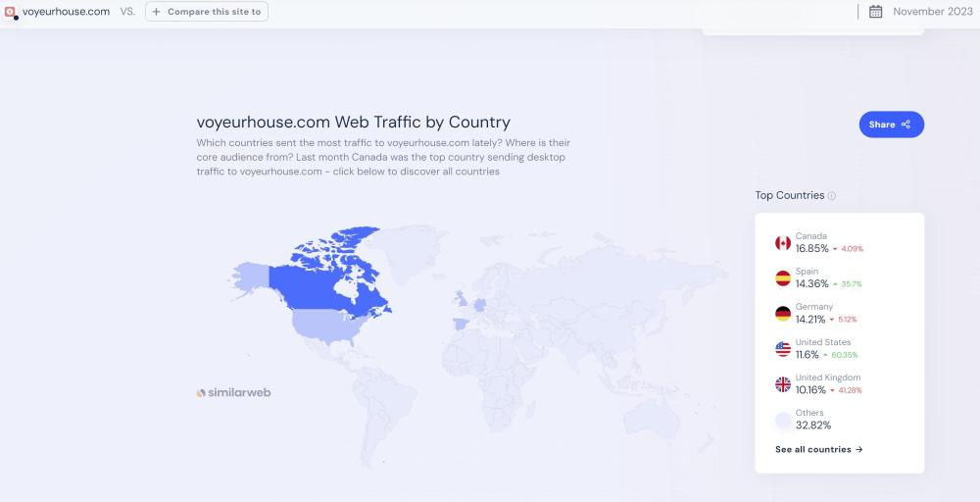
Task: Click the Canada 16.85% traffic entry
Action: click(828, 243)
